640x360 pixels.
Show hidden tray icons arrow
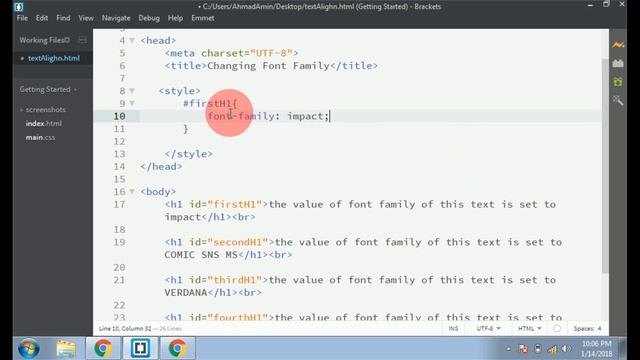[508, 349]
